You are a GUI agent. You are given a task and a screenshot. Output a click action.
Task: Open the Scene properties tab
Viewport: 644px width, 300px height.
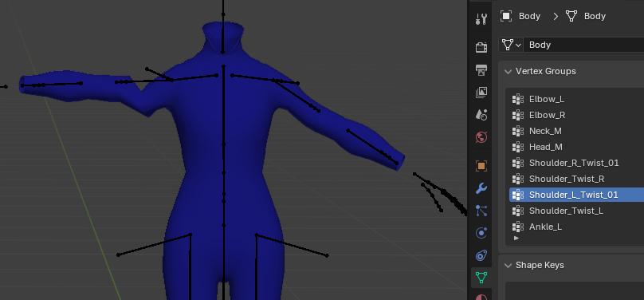[481, 114]
